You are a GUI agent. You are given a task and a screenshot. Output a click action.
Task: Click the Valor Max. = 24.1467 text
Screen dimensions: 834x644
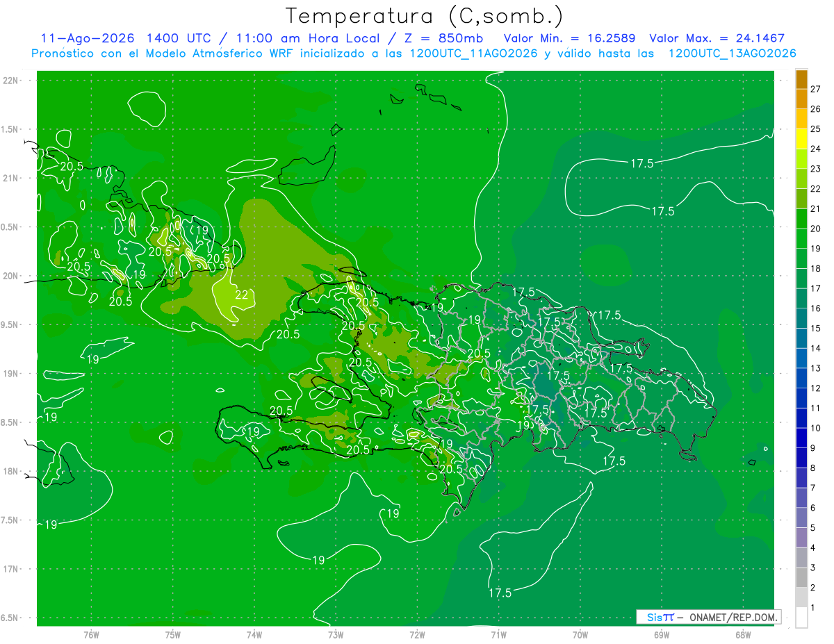(717, 38)
